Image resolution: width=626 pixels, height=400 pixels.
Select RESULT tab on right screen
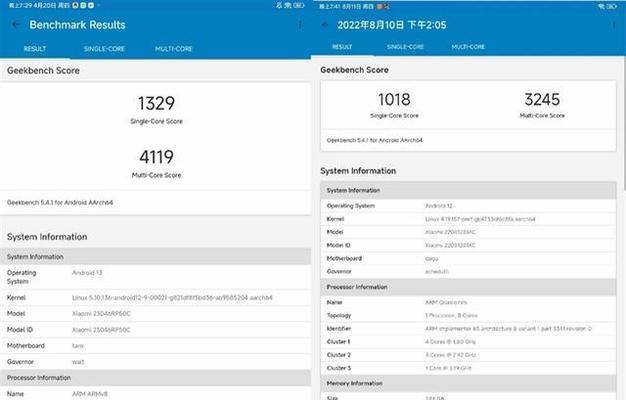click(x=342, y=47)
